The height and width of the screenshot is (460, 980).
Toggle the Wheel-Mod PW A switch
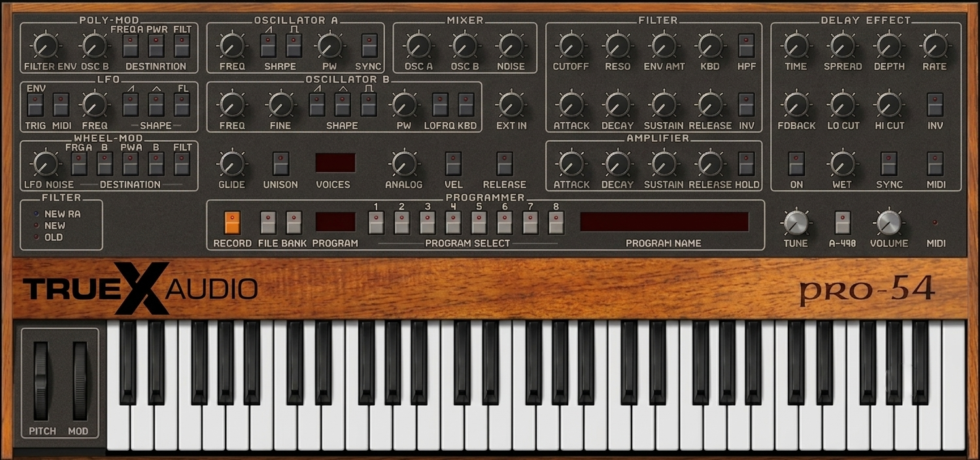[130, 163]
